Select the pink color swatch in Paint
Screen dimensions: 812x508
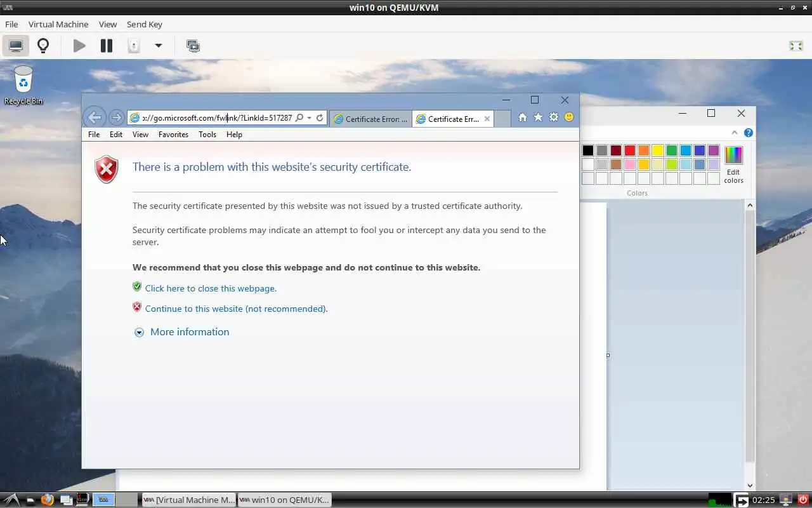630,164
